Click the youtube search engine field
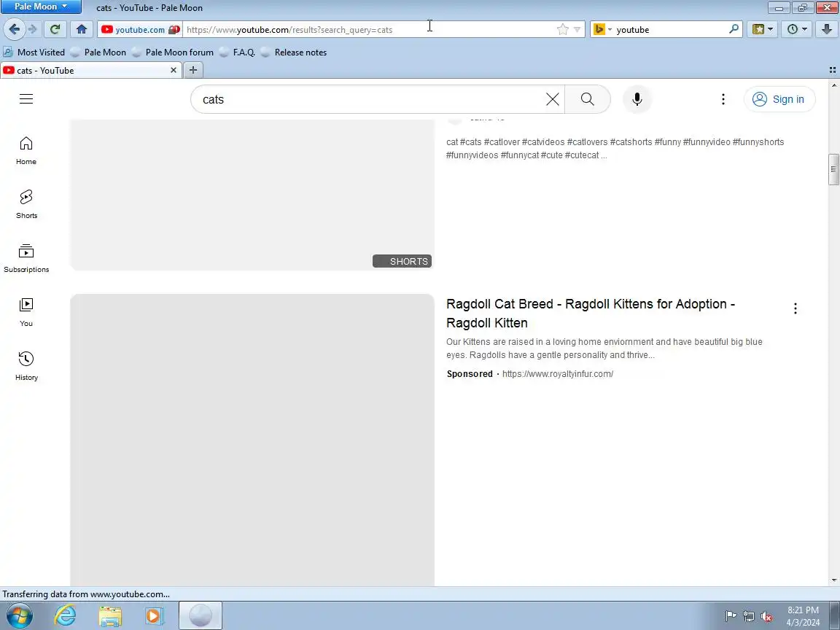The height and width of the screenshot is (630, 840). [669, 29]
